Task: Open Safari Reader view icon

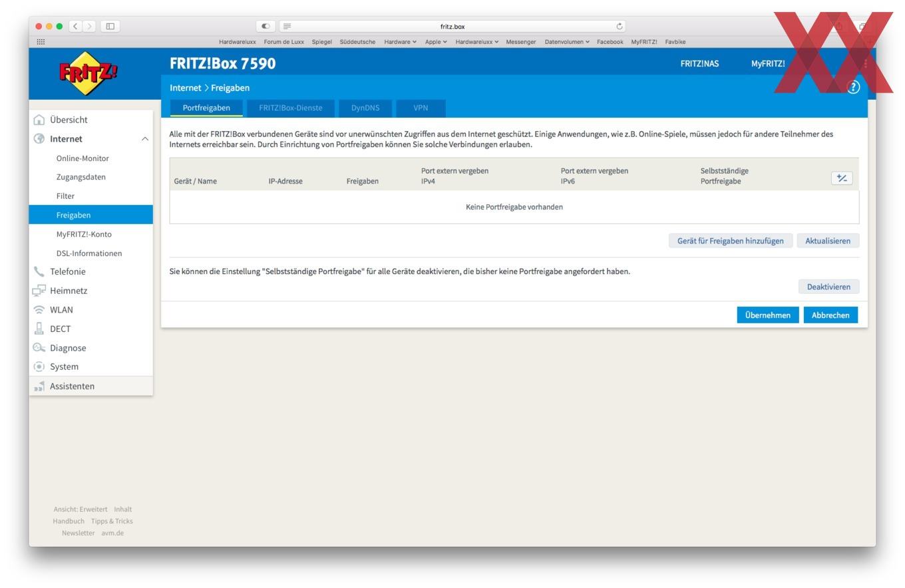Action: coord(287,27)
